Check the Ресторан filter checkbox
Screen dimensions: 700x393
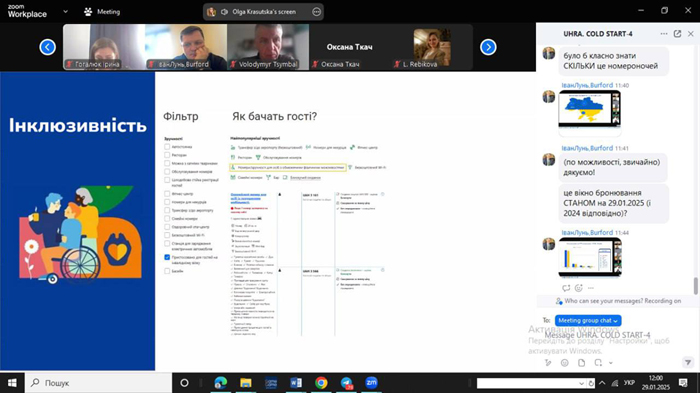[167, 155]
